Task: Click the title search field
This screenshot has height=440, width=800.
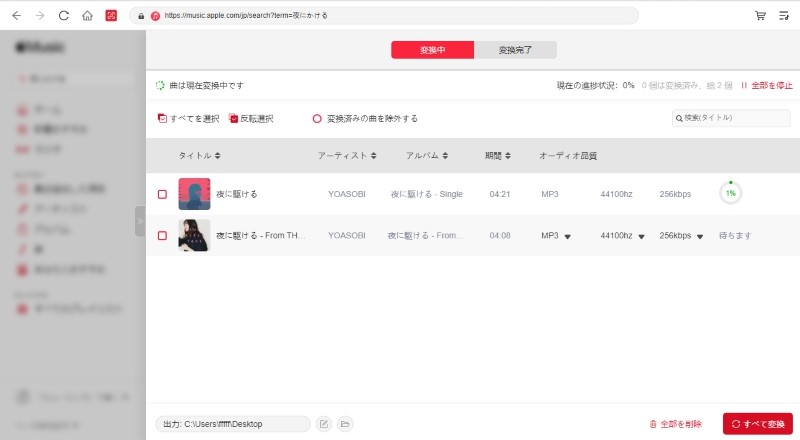Action: [x=731, y=118]
